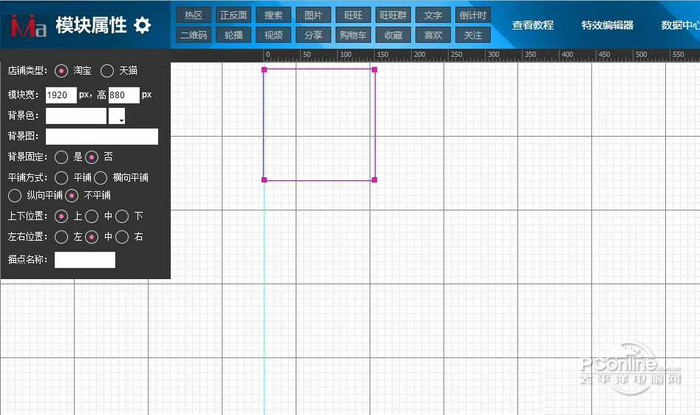Select top-left handle of purple rectangle
This screenshot has height=415, width=700.
pos(264,70)
